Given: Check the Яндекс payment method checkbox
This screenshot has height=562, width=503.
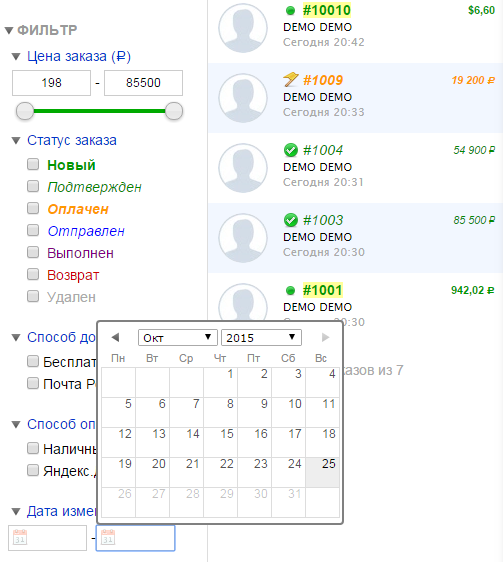Looking at the screenshot, I should pyautogui.click(x=33, y=470).
